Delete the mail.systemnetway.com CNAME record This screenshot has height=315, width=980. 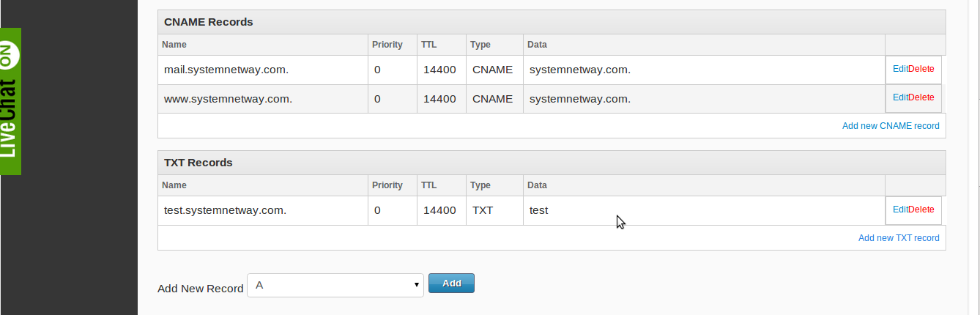(921, 69)
